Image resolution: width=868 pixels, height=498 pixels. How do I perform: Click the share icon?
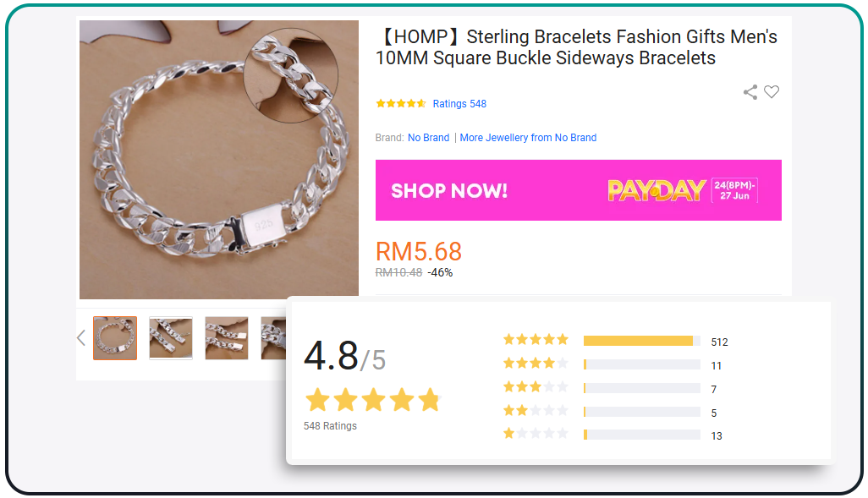[750, 92]
